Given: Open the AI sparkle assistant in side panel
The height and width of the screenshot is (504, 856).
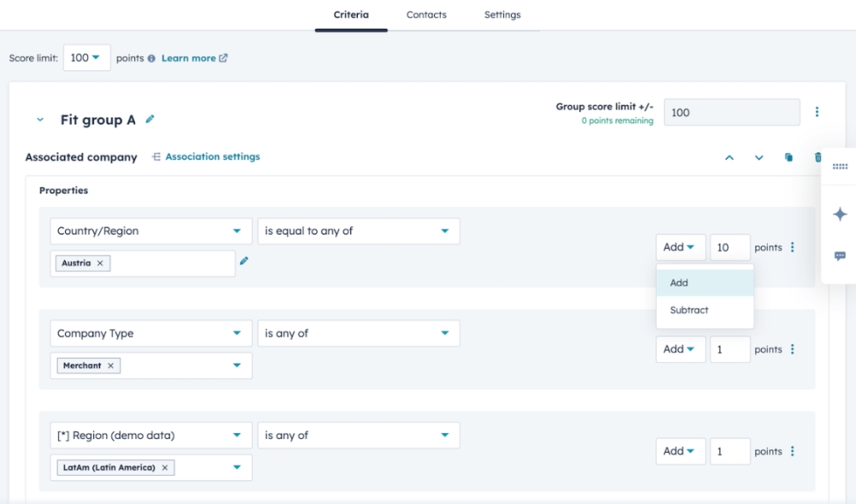Looking at the screenshot, I should [840, 214].
